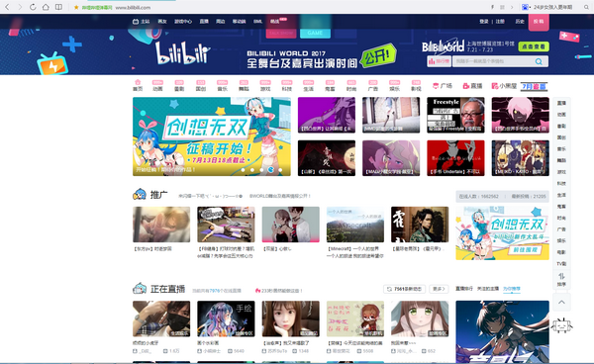This screenshot has width=594, height=364.
Task: Click the bilibili logo in the banner
Action: click(x=183, y=53)
